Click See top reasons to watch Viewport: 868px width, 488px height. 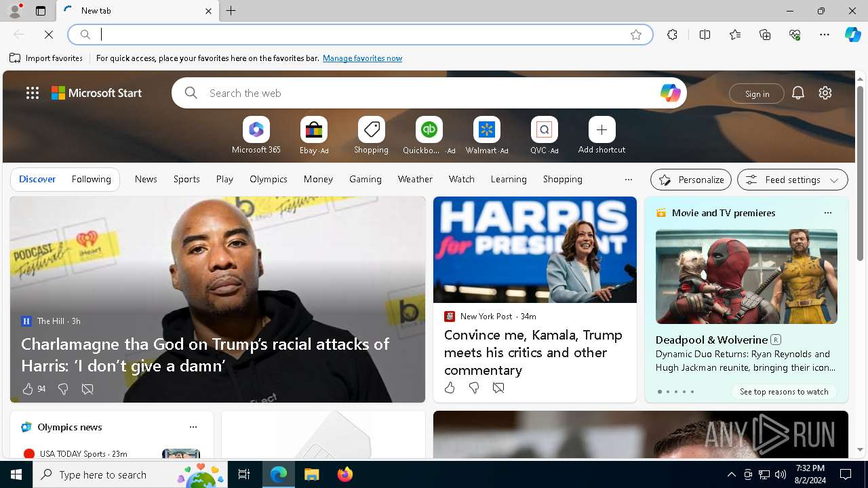[x=784, y=392]
